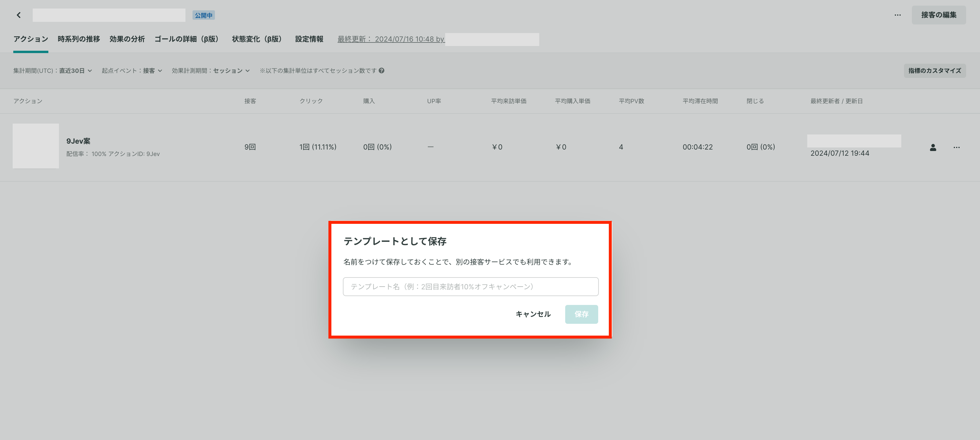980x440 pixels.
Task: Click キャンセル in the dialog
Action: pos(533,314)
